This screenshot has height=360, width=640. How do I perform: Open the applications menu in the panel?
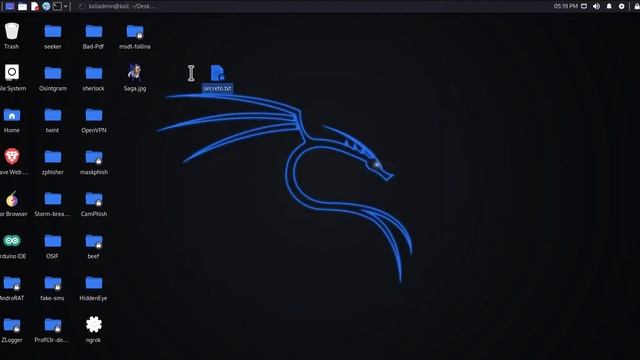(x=10, y=6)
